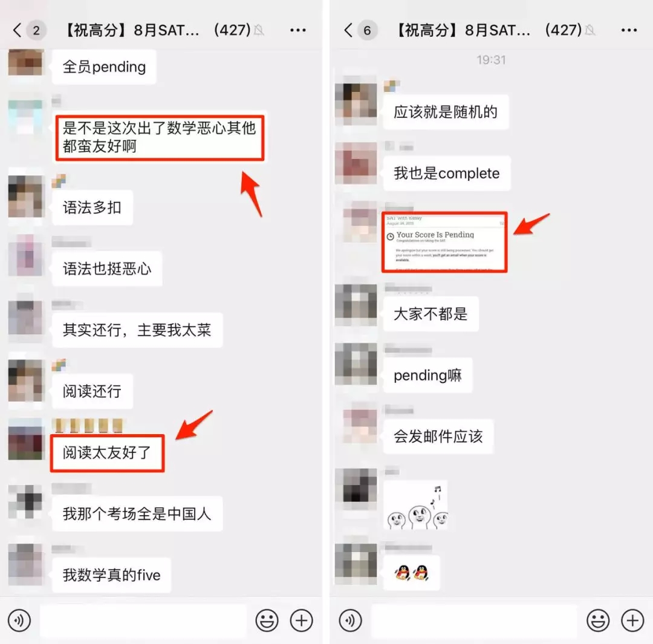The width and height of the screenshot is (653, 644).
Task: Open avatar of 我数学真的five sender
Action: [x=25, y=565]
